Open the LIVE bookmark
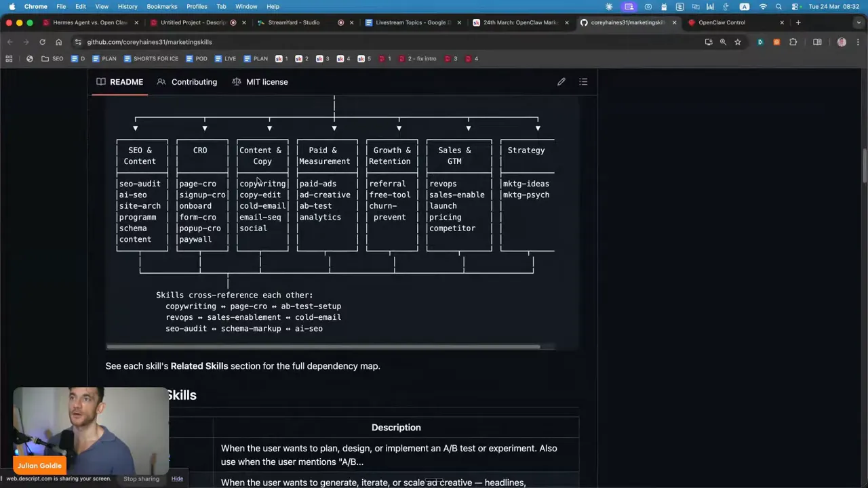 point(225,59)
